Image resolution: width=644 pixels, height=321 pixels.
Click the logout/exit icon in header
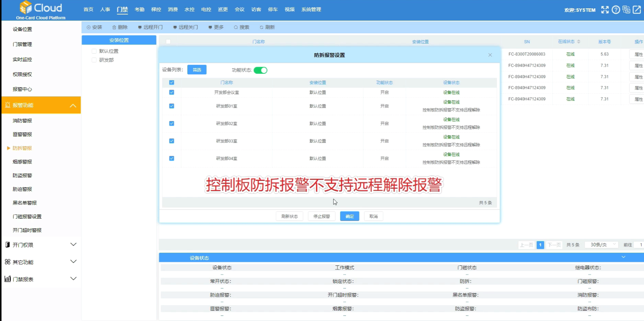point(637,10)
